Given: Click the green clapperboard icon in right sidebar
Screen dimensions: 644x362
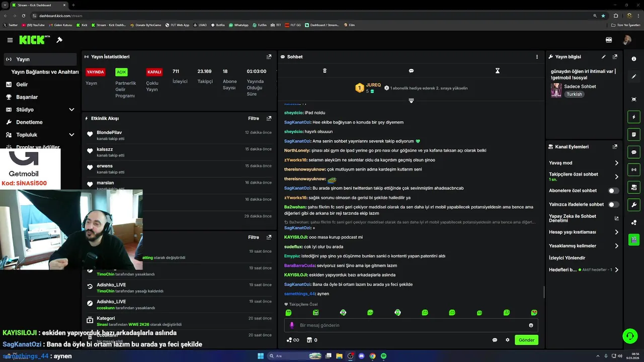Looking at the screenshot, I should click(x=634, y=239).
